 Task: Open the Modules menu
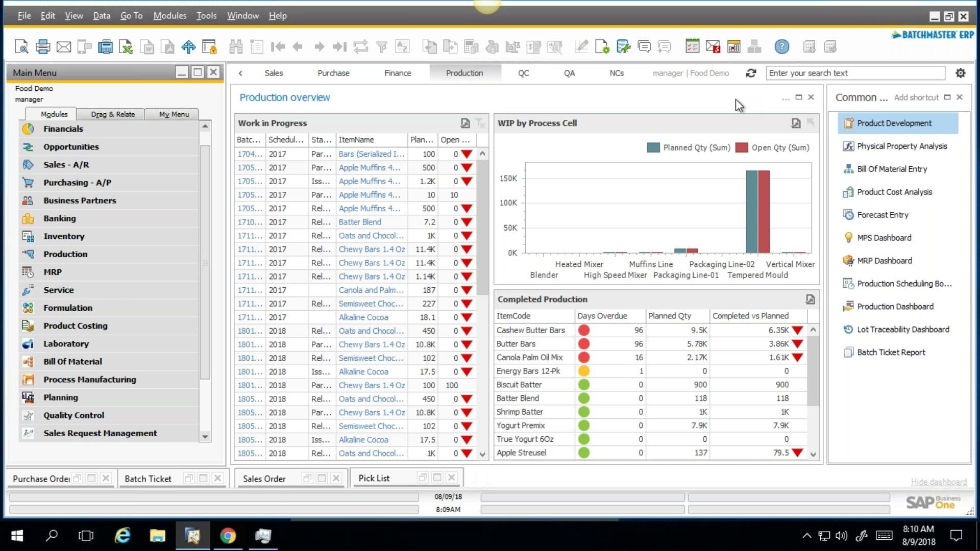pos(169,15)
